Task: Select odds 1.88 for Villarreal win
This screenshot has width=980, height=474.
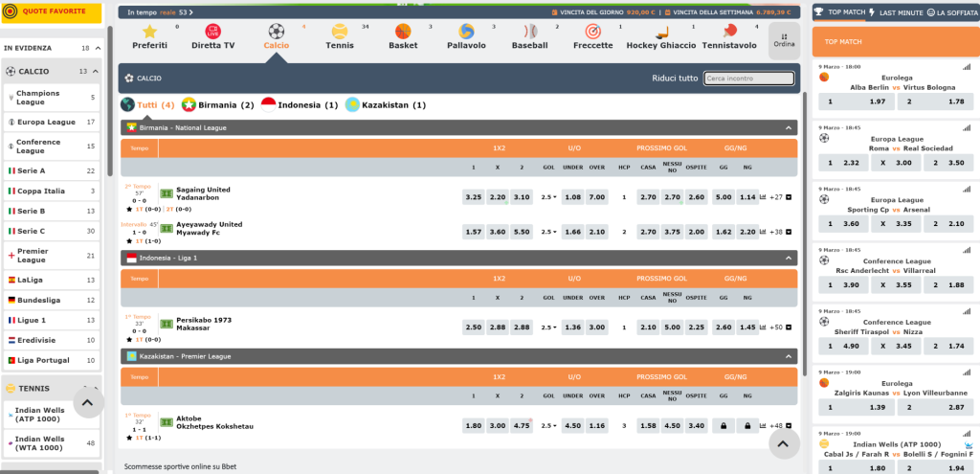Action: [948, 285]
